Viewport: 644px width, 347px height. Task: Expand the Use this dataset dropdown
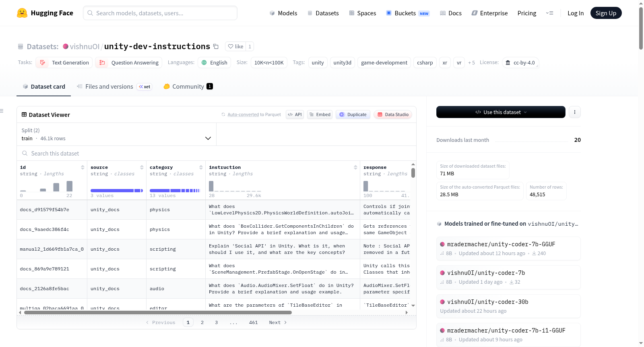[501, 112]
